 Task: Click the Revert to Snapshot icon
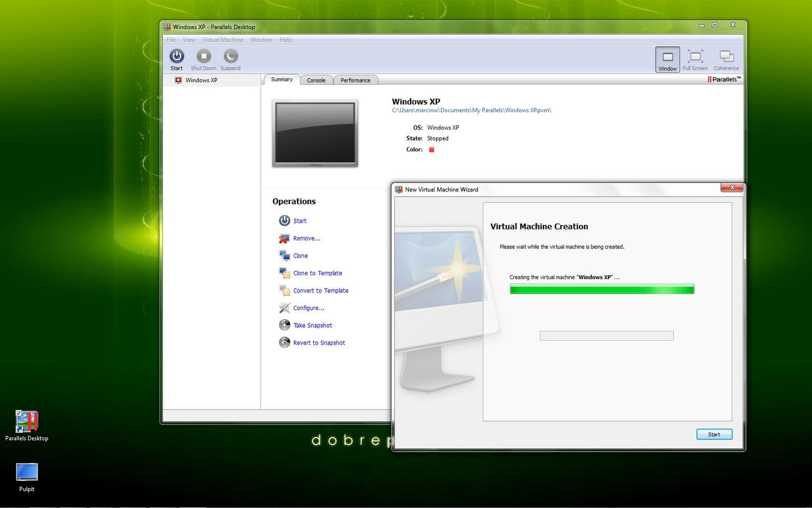[x=284, y=343]
